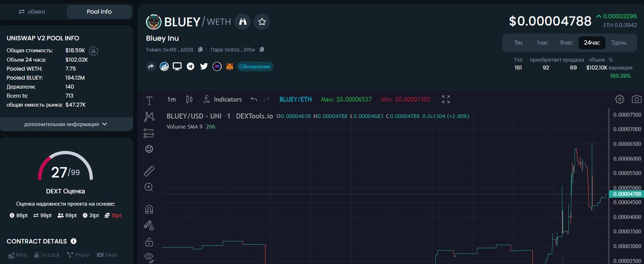This screenshot has height=264, width=644.
Task: Open the binoculars explorer icon next to BLUEY/WETH
Action: pos(243,22)
